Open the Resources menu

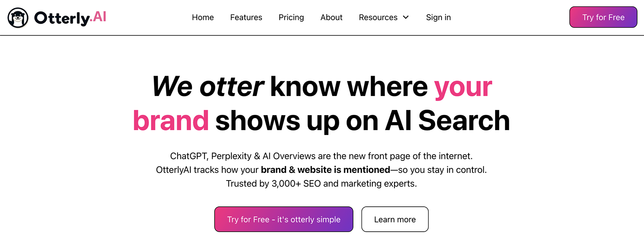pyautogui.click(x=378, y=17)
